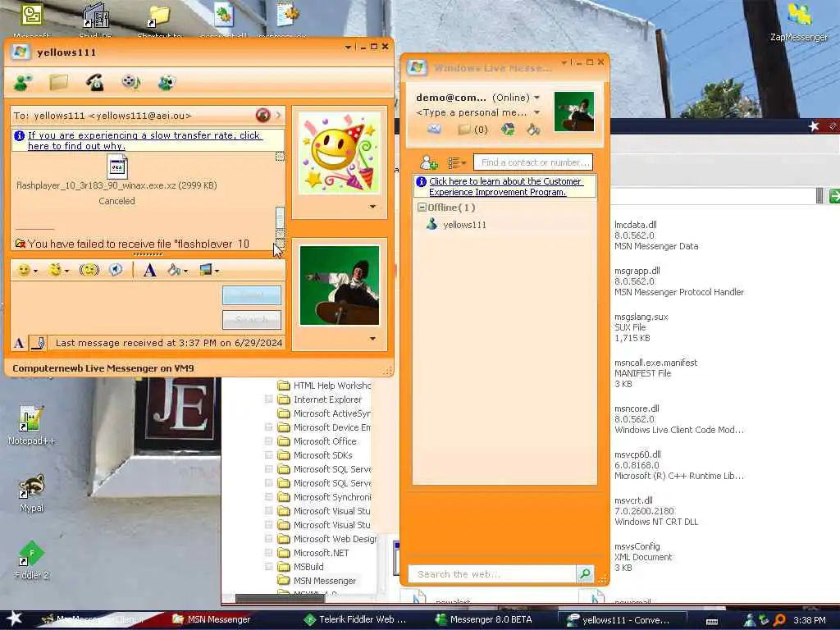
Task: Expand the MSBuild folder node
Action: (x=268, y=567)
